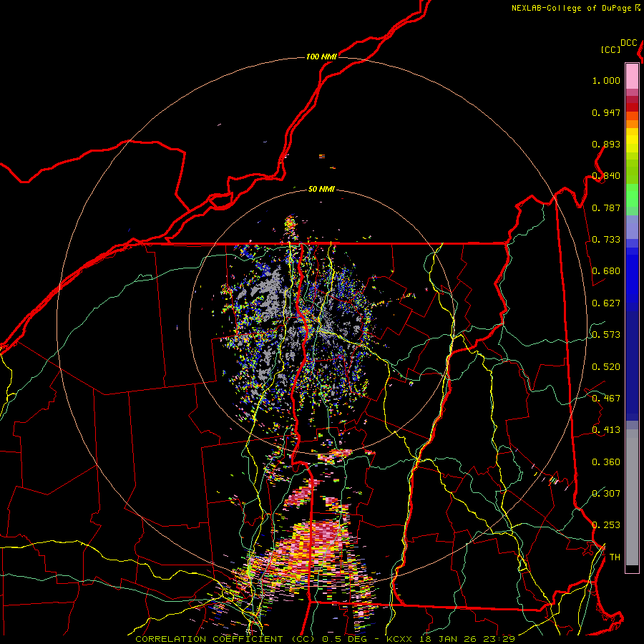Viewport: 644px width, 644px height.
Task: Click the 0.787 legend value
Action: (x=606, y=208)
